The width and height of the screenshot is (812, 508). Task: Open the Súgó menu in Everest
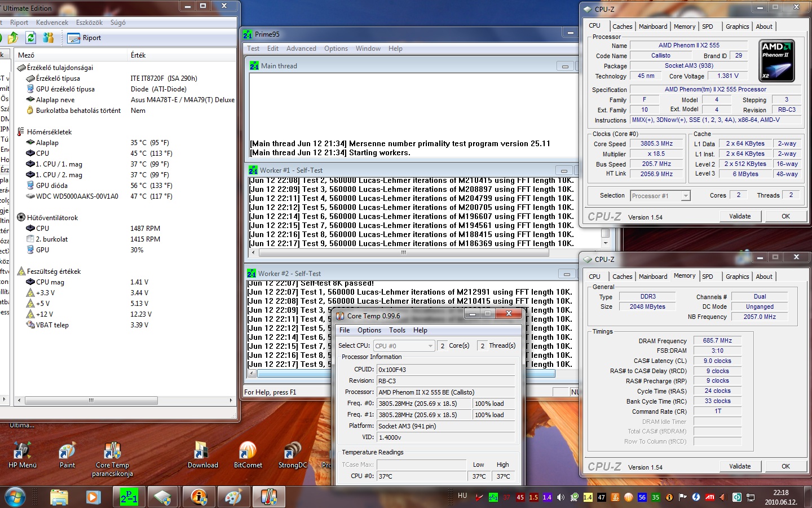pos(118,23)
